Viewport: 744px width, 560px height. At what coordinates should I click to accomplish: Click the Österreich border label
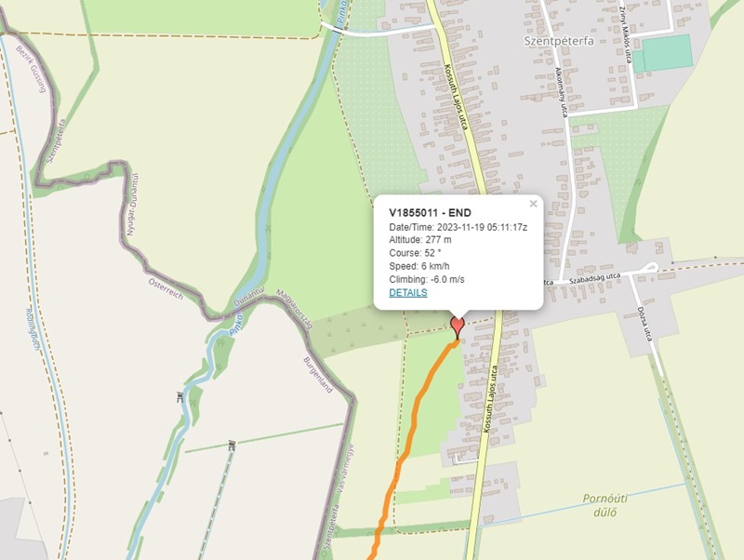[x=166, y=288]
